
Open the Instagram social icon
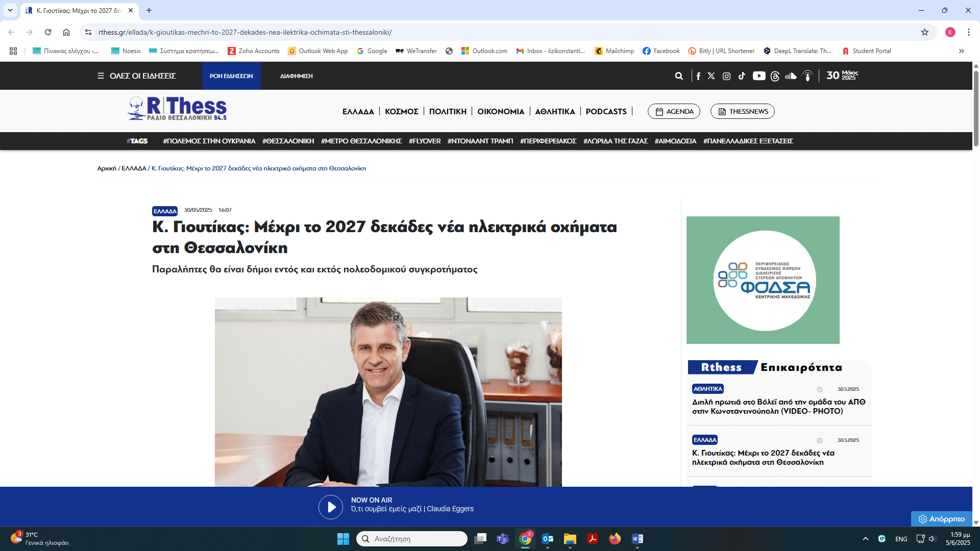pos(726,76)
